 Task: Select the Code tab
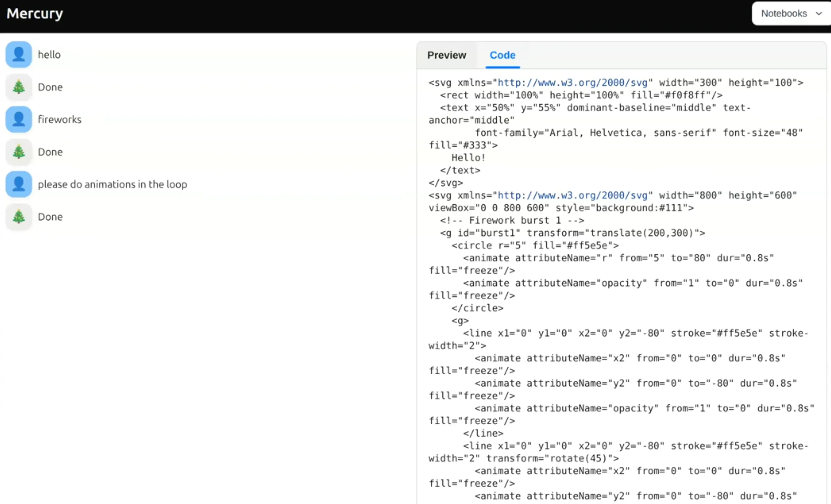[x=502, y=55]
